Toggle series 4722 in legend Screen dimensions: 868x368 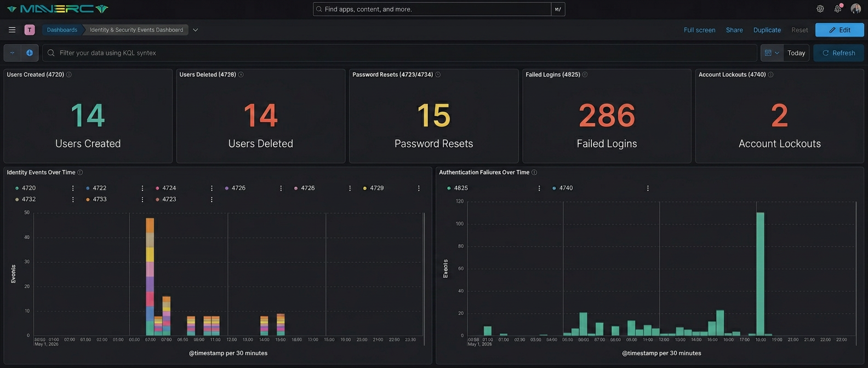[x=100, y=188]
